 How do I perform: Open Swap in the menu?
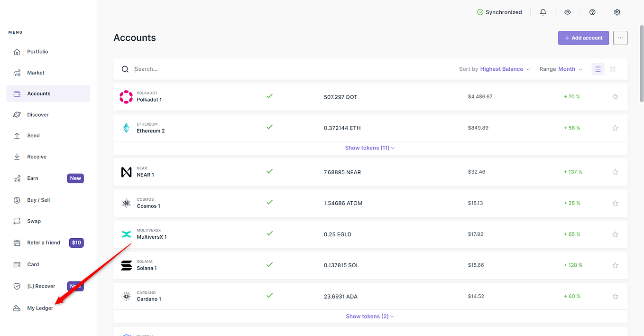pyautogui.click(x=48, y=221)
